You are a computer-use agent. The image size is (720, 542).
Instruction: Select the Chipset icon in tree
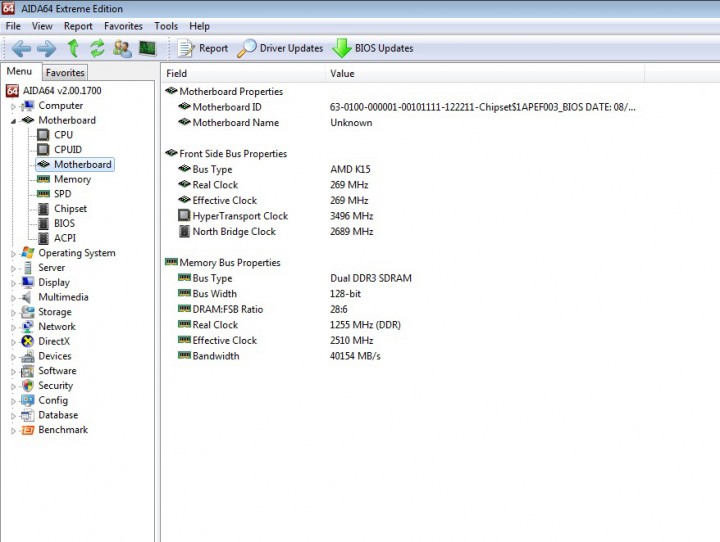[x=43, y=209]
